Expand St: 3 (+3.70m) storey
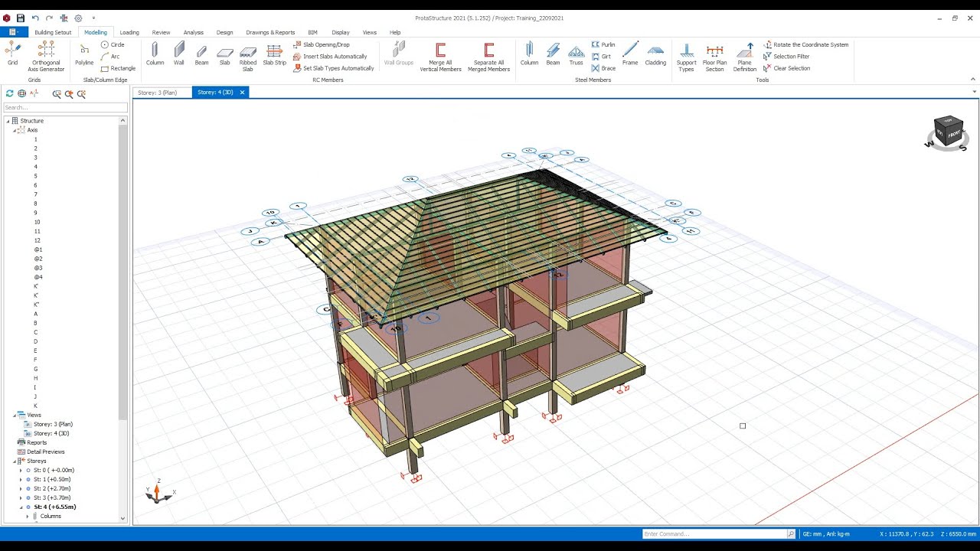Screen dimensions: 980x551 click(21, 497)
